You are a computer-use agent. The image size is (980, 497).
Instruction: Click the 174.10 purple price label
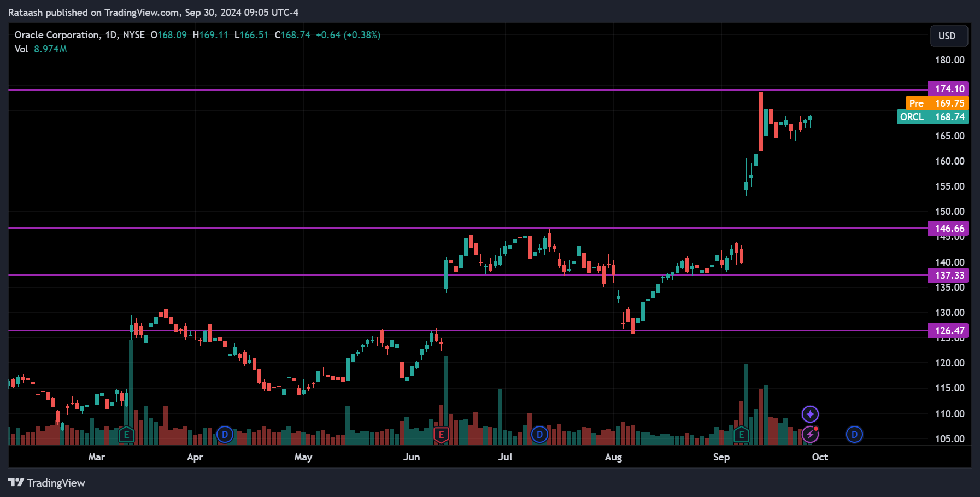click(948, 89)
